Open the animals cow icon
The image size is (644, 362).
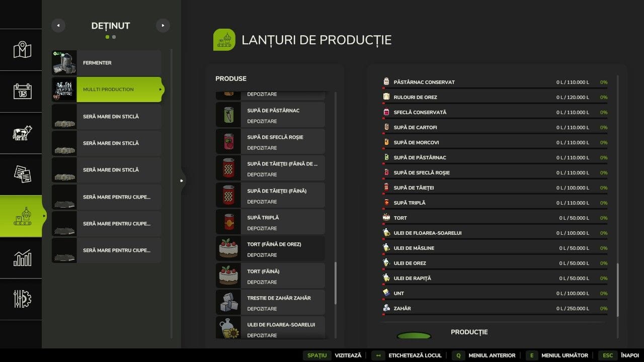tap(22, 133)
